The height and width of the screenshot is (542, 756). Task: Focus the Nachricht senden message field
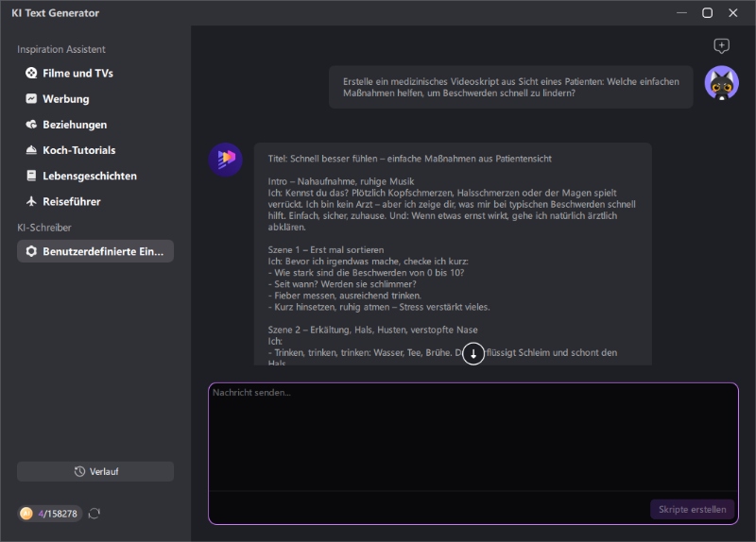pyautogui.click(x=473, y=437)
